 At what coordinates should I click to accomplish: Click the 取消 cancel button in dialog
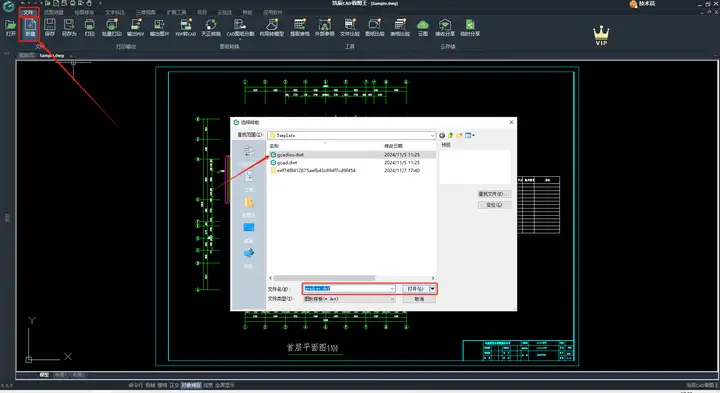click(x=419, y=299)
